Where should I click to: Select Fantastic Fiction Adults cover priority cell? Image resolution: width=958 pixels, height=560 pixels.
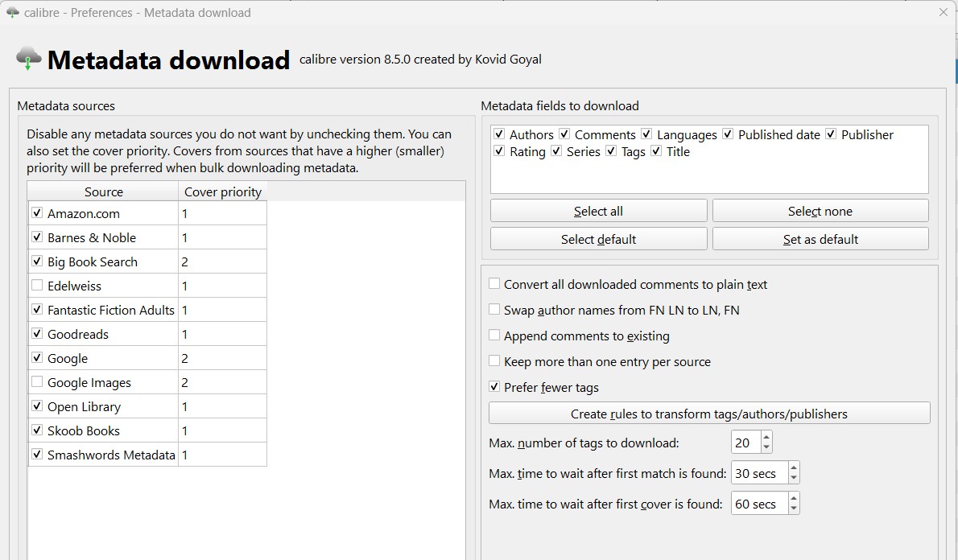(223, 310)
